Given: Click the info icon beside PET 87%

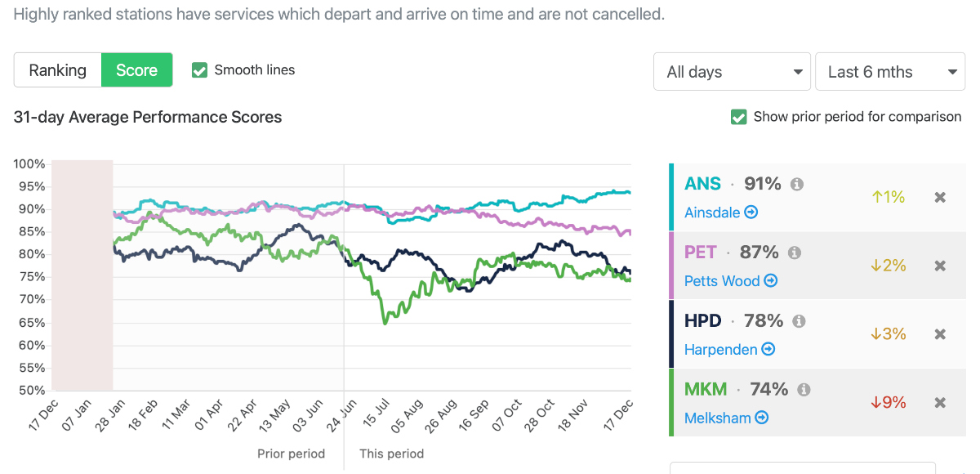Looking at the screenshot, I should pyautogui.click(x=794, y=253).
